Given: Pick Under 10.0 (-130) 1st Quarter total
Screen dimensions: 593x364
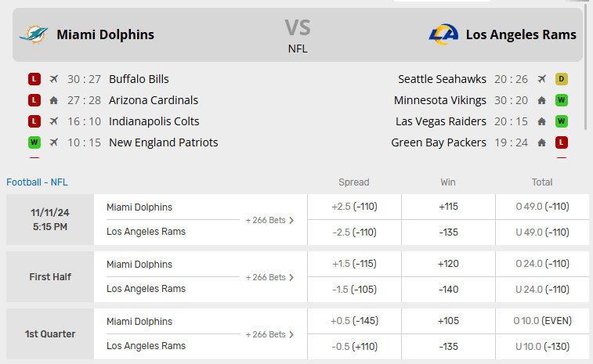Looking at the screenshot, I should pyautogui.click(x=542, y=346).
